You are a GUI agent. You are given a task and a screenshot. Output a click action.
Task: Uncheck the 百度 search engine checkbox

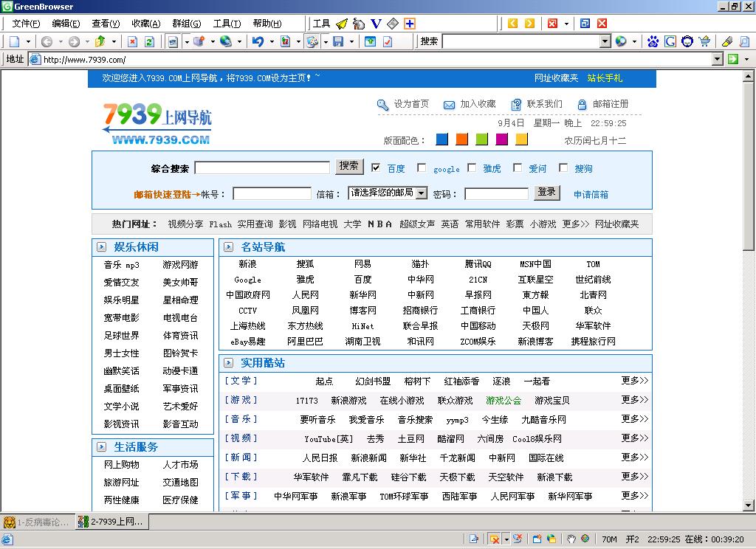[x=376, y=168]
